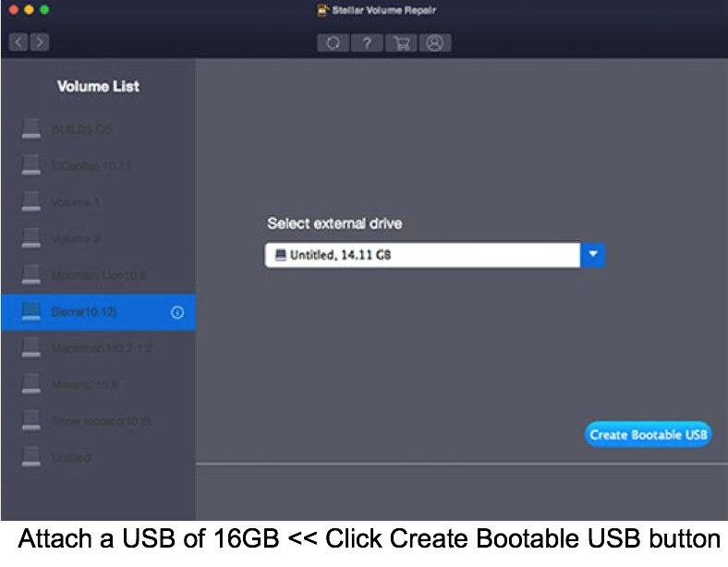Select the Snow leopard(10.6) volume

[99, 421]
